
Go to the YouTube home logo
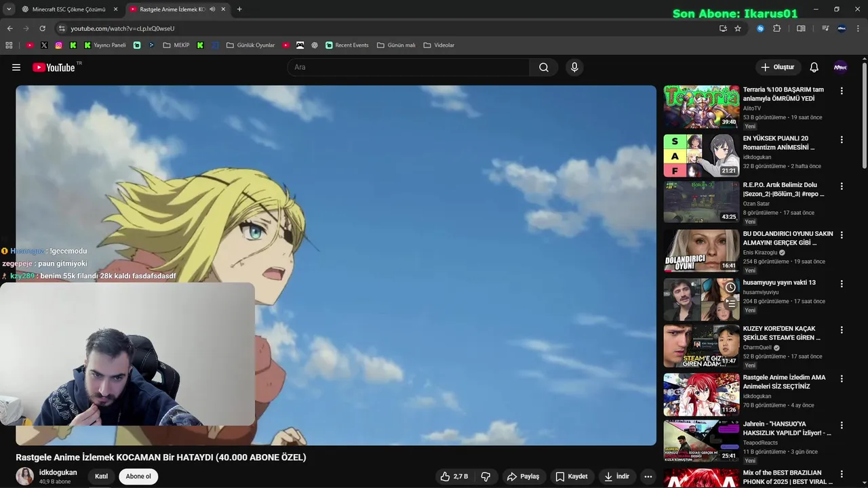(54, 67)
